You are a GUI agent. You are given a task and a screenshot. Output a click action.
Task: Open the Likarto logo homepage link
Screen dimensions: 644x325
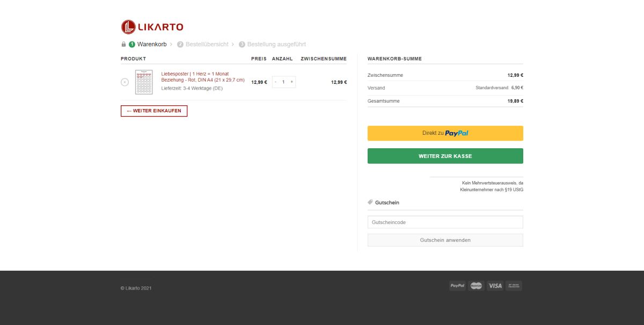pyautogui.click(x=152, y=26)
